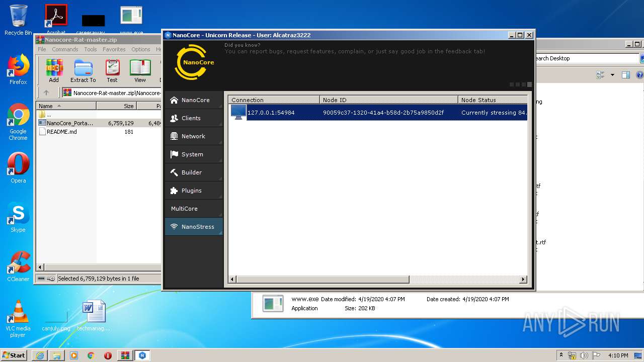
Task: Click NanoCore list horizontal scrollbar right arrow
Action: tap(523, 279)
